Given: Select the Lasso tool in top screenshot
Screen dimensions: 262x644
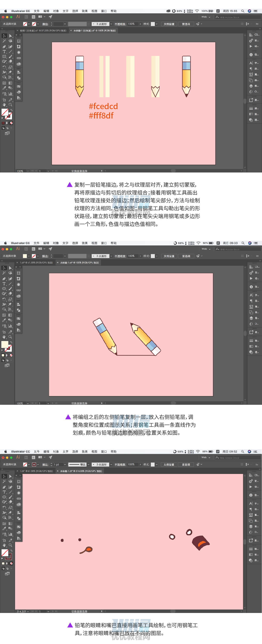Looking at the screenshot, I should tap(10, 41).
